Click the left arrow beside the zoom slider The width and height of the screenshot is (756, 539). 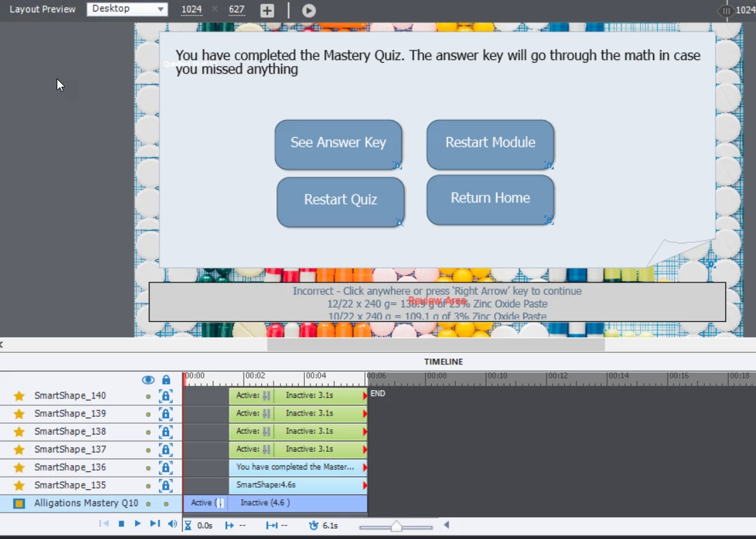446,525
